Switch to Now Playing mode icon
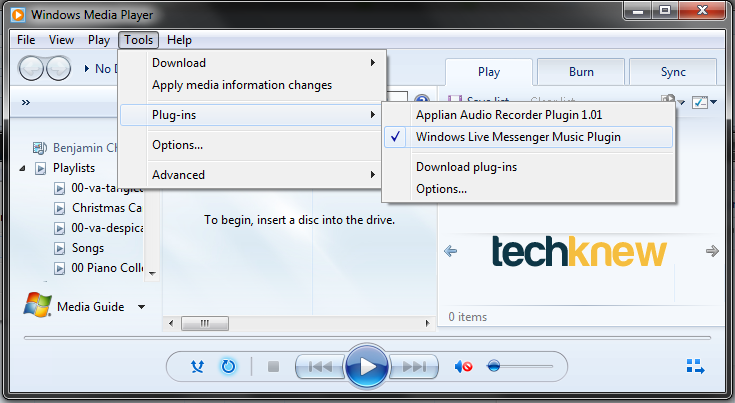Viewport: 735px width, 403px height. (x=695, y=366)
